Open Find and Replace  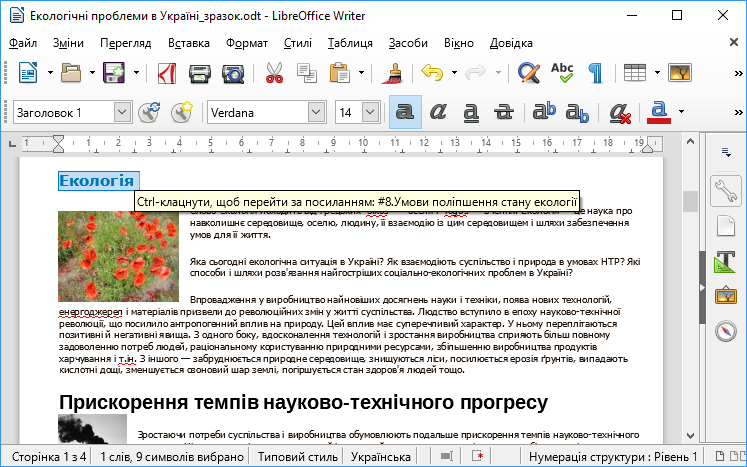click(528, 73)
